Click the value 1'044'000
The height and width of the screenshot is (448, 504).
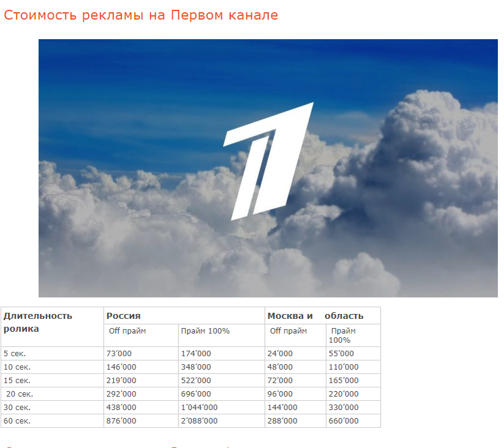tap(199, 408)
